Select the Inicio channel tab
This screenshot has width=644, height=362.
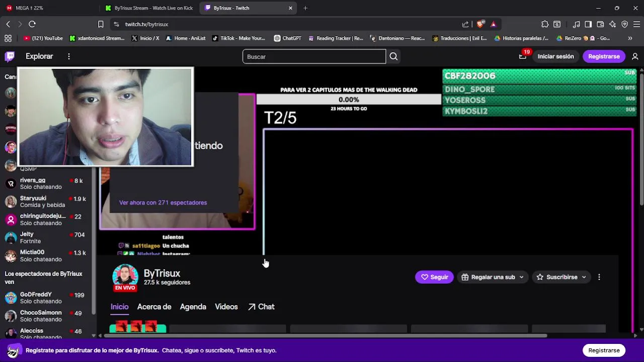click(x=119, y=307)
